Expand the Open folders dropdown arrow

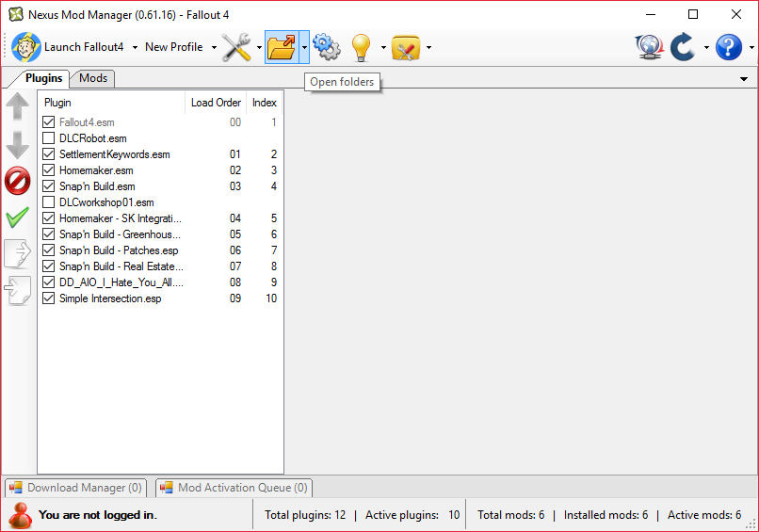[304, 48]
